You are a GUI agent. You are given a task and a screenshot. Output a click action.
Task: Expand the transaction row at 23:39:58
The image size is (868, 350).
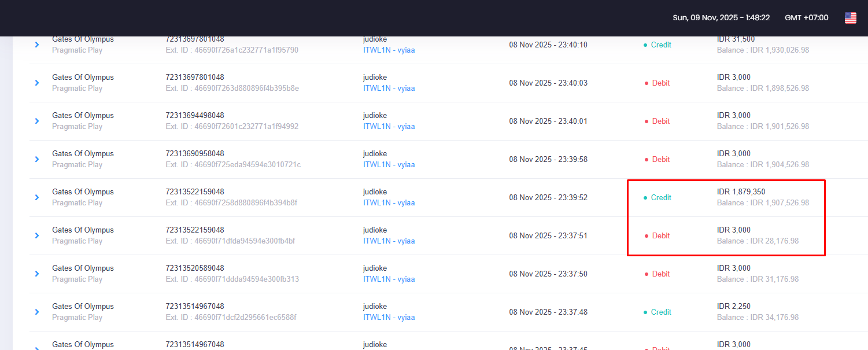point(37,159)
